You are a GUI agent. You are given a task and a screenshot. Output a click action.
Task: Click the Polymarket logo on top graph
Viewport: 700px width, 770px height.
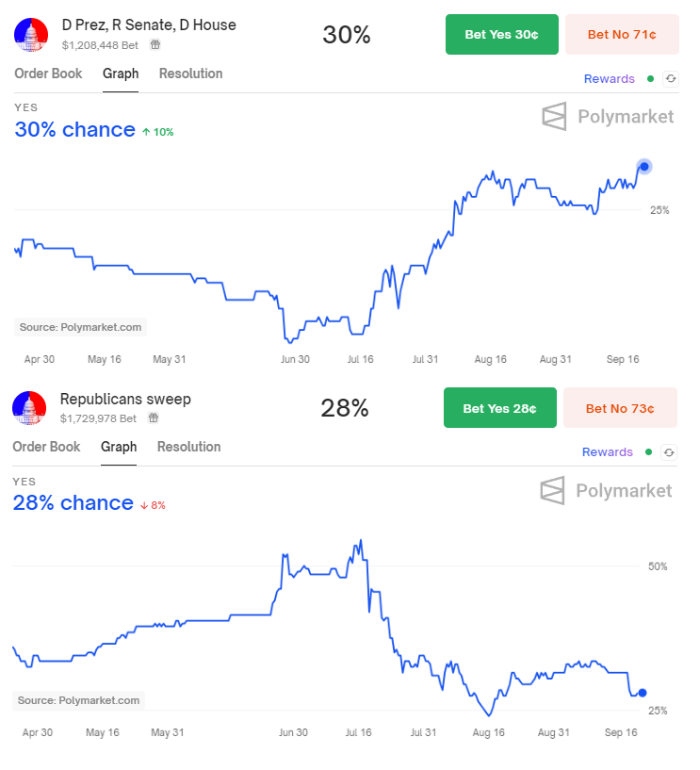click(608, 117)
